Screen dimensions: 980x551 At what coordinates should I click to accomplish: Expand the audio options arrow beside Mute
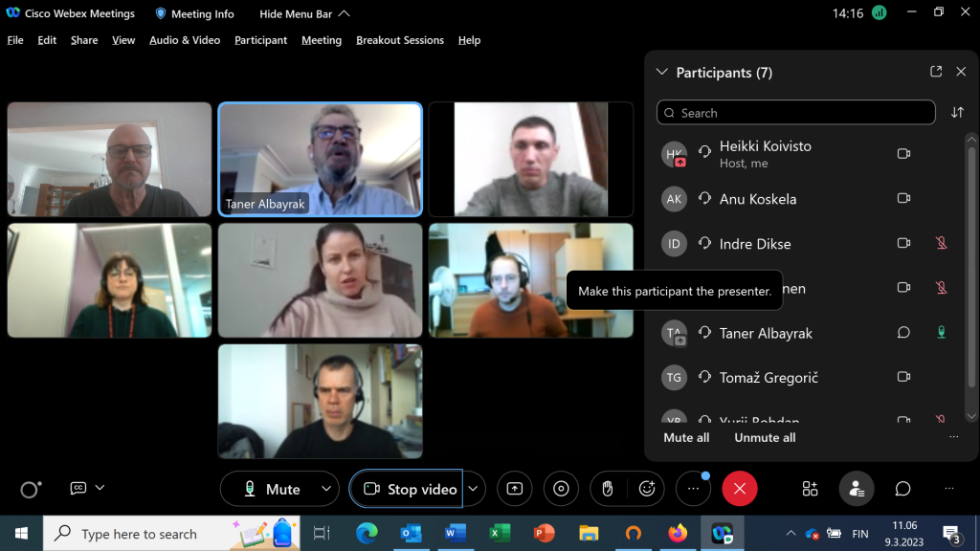pos(326,489)
